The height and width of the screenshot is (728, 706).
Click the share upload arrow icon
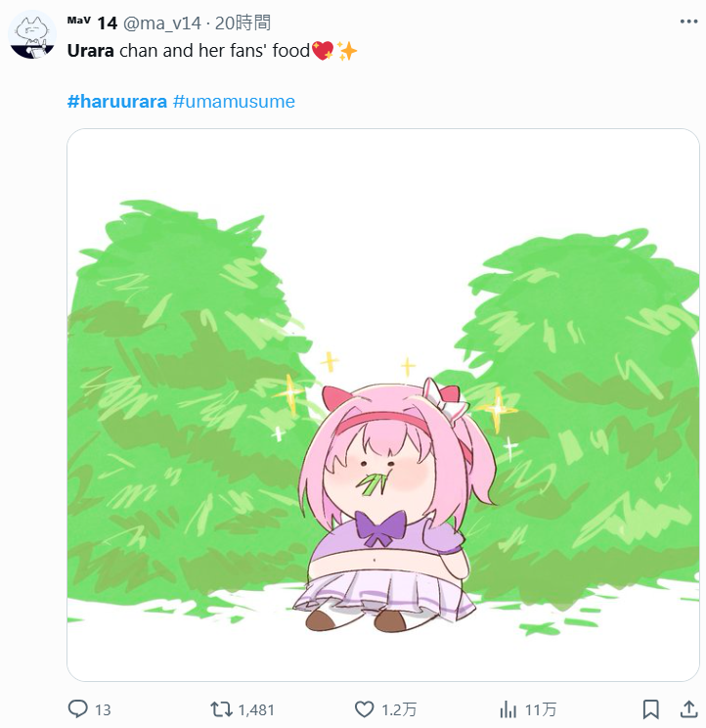click(688, 709)
